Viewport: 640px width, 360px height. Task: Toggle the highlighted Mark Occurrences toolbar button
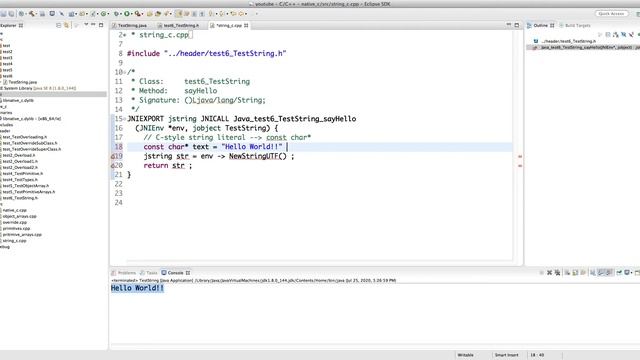coord(179,13)
